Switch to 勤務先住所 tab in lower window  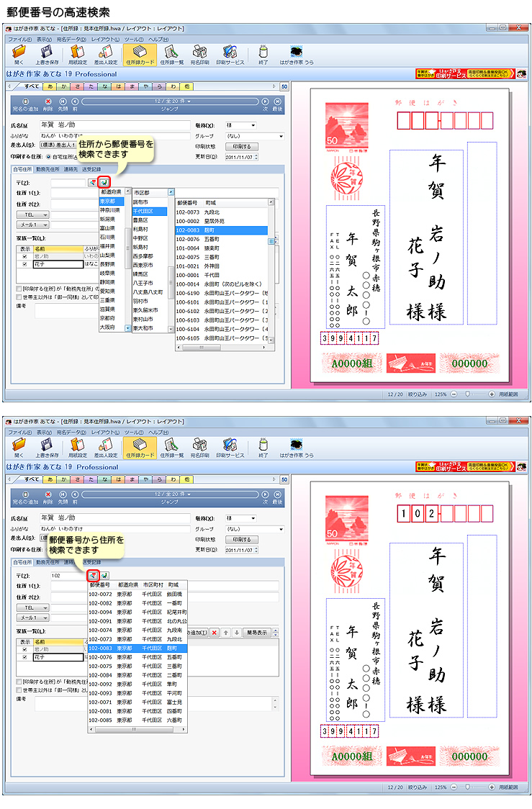(48, 562)
